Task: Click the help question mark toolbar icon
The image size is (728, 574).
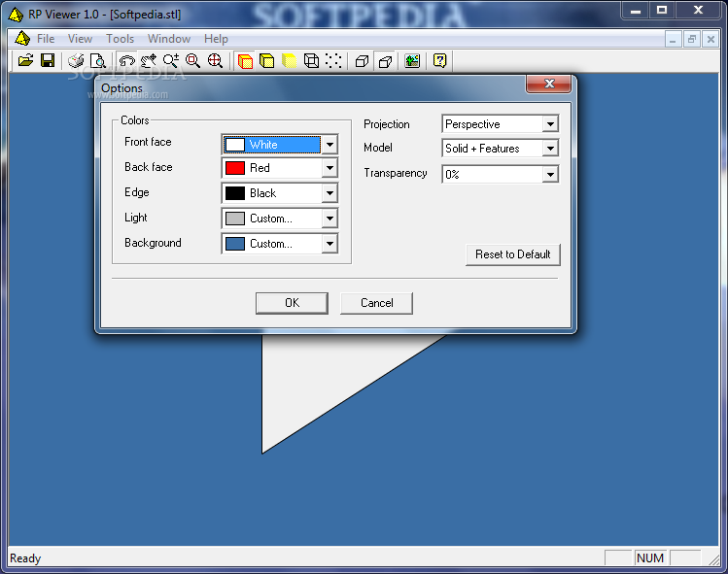Action: [439, 60]
